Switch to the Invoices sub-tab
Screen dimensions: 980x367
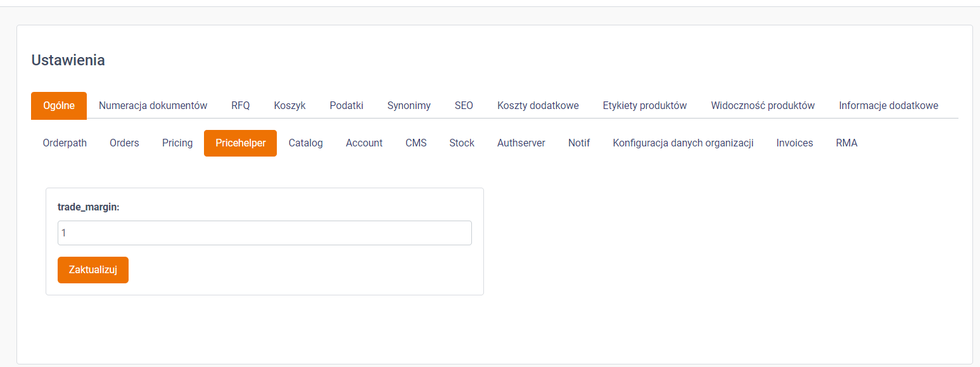click(x=794, y=143)
